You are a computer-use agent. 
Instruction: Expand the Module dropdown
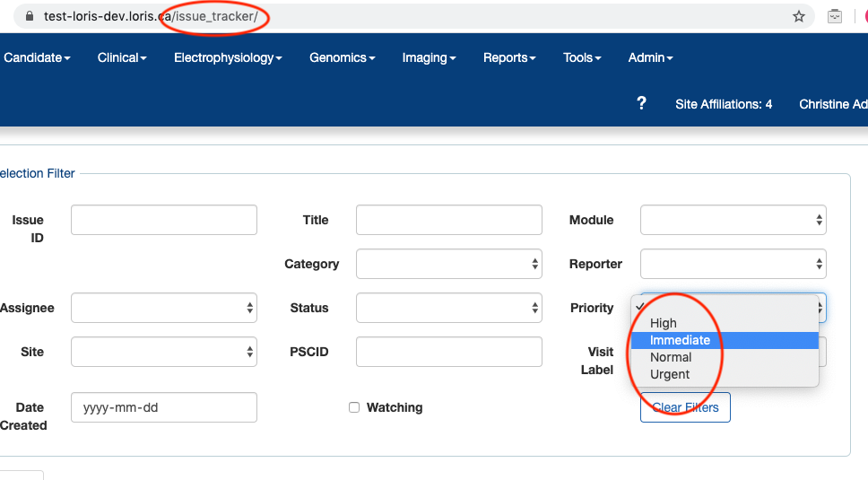click(x=733, y=220)
